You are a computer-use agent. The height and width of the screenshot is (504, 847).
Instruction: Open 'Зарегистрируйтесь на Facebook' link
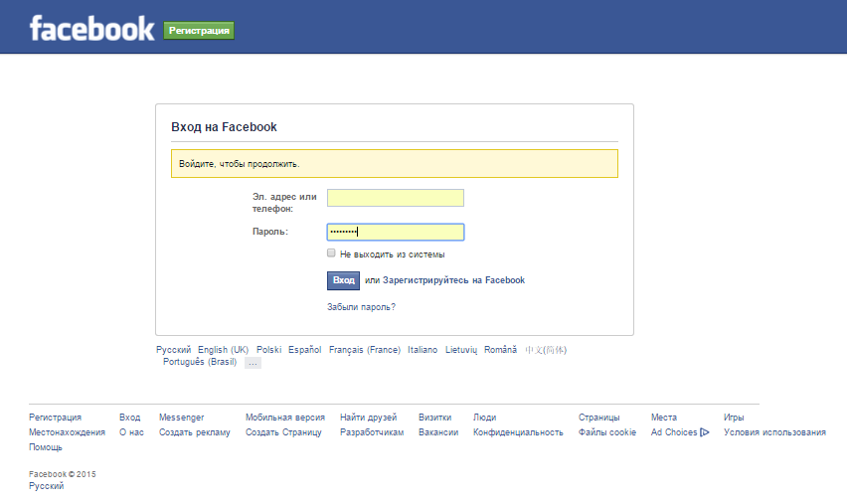coord(453,280)
